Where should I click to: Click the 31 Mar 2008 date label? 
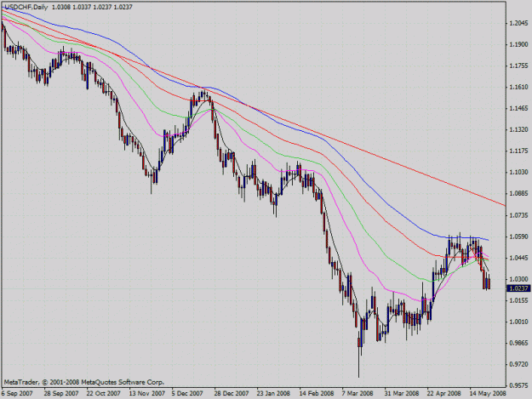point(402,394)
